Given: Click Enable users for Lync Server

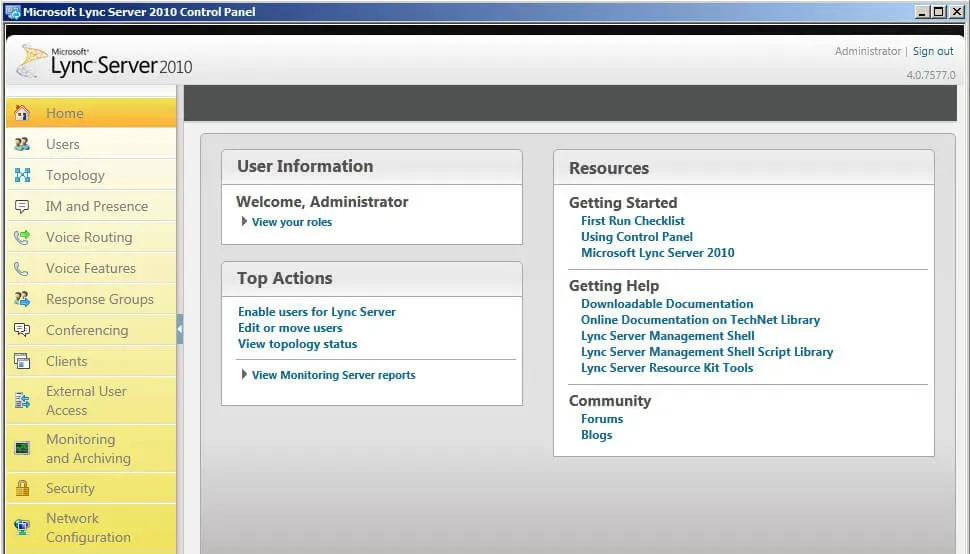Looking at the screenshot, I should 317,312.
